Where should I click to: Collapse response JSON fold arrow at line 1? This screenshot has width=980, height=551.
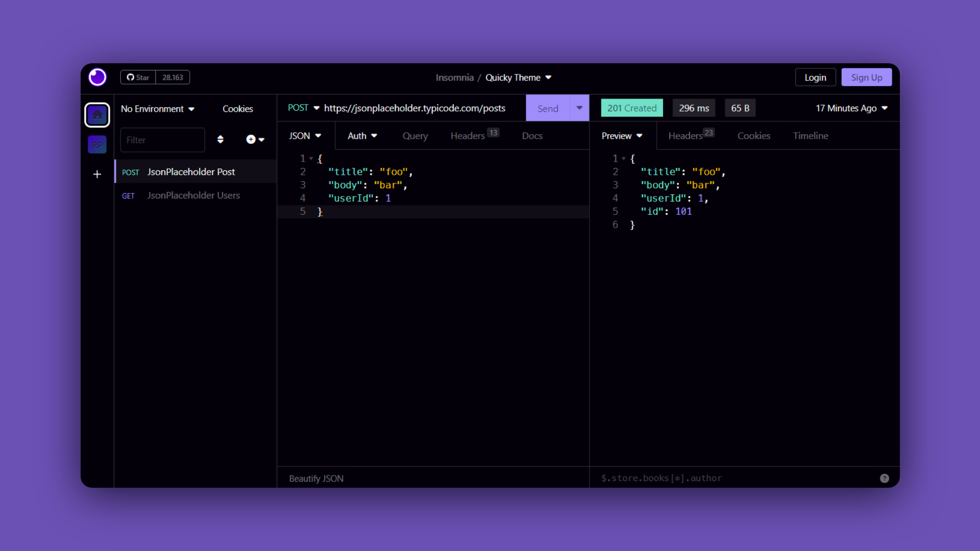624,159
